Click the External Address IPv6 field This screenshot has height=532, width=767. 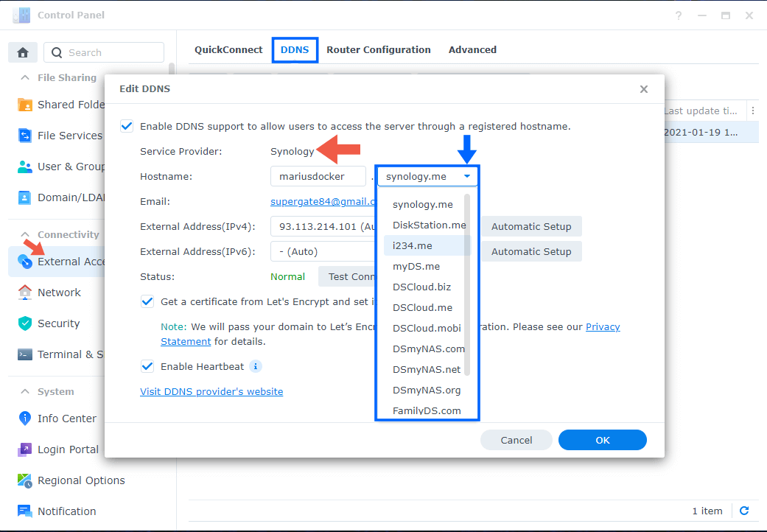pos(323,251)
